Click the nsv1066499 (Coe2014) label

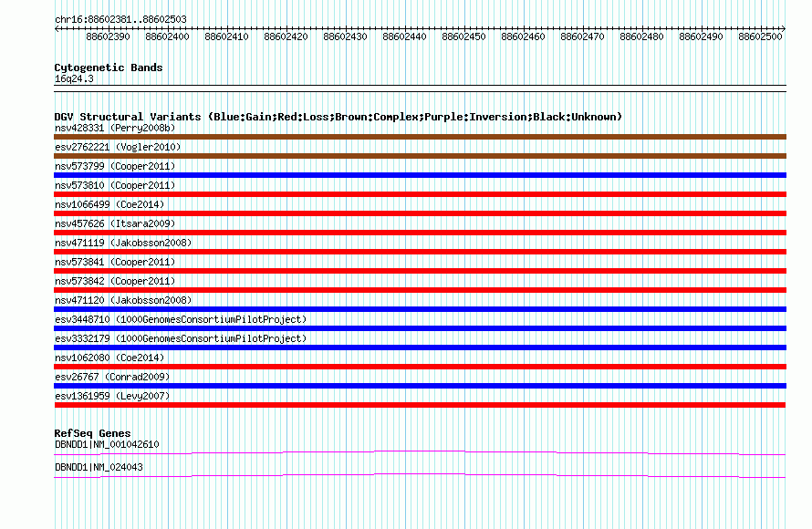coord(109,204)
